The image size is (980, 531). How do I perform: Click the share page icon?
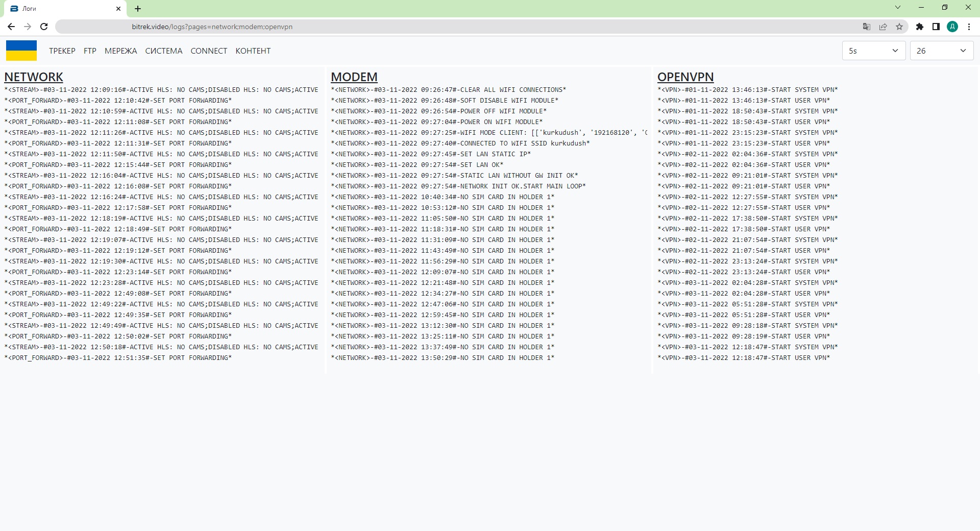883,27
